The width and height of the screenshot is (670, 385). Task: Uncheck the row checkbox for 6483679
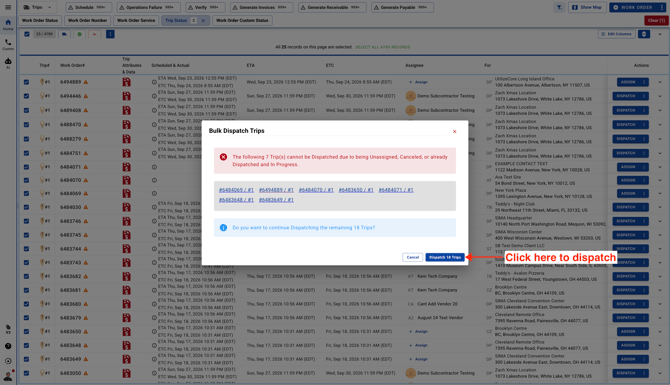pyautogui.click(x=26, y=318)
